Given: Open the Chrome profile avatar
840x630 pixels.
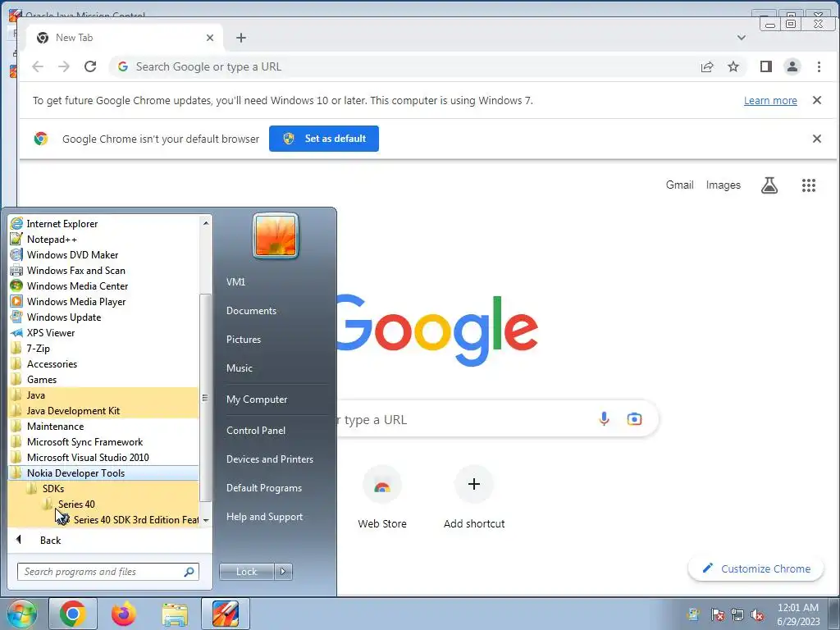Looking at the screenshot, I should (792, 66).
